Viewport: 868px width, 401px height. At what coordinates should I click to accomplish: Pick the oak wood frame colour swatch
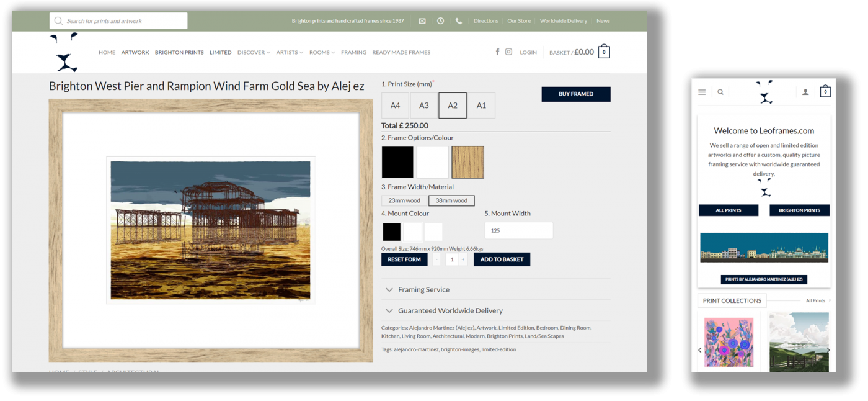pyautogui.click(x=467, y=162)
